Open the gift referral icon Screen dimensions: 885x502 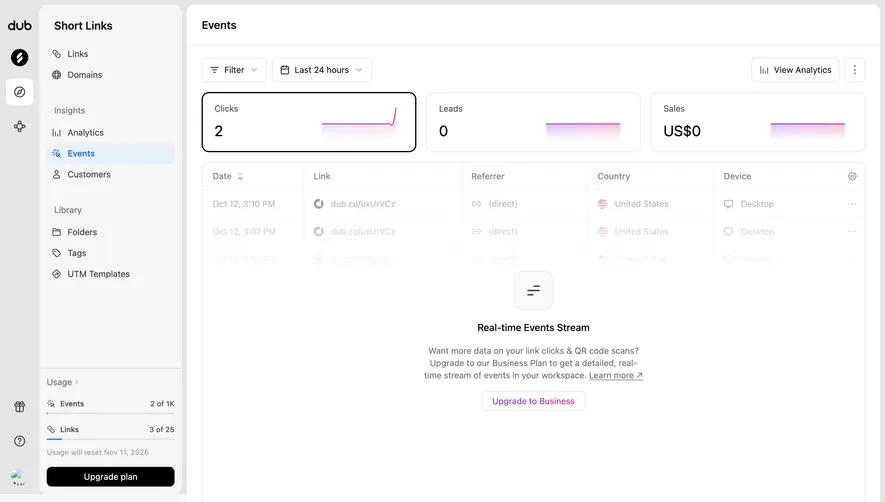tap(19, 407)
